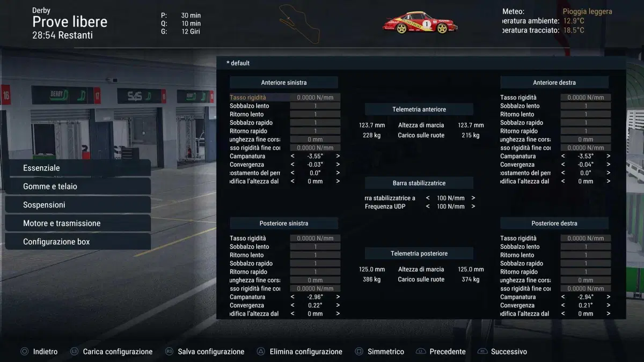Select the Sospensioni menu item

coord(78,205)
